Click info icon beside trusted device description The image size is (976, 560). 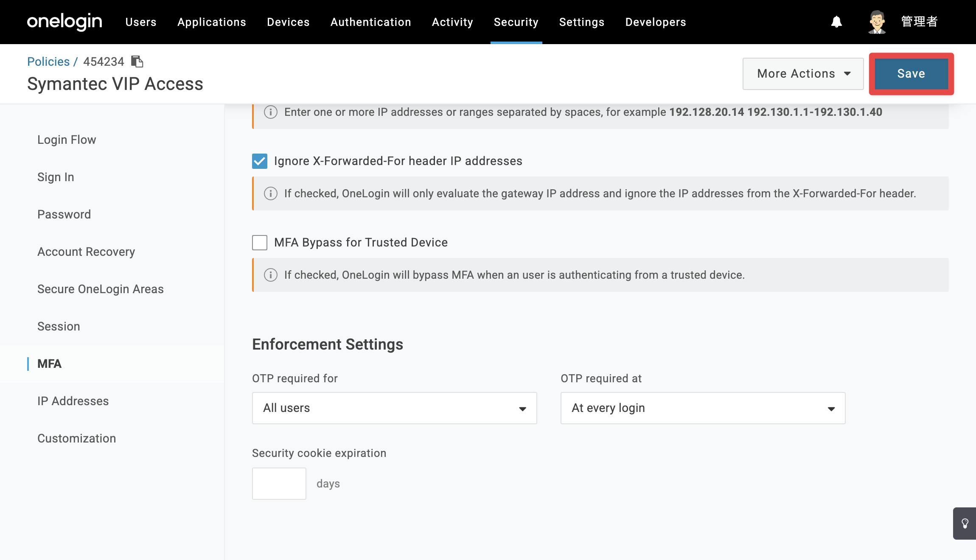271,275
